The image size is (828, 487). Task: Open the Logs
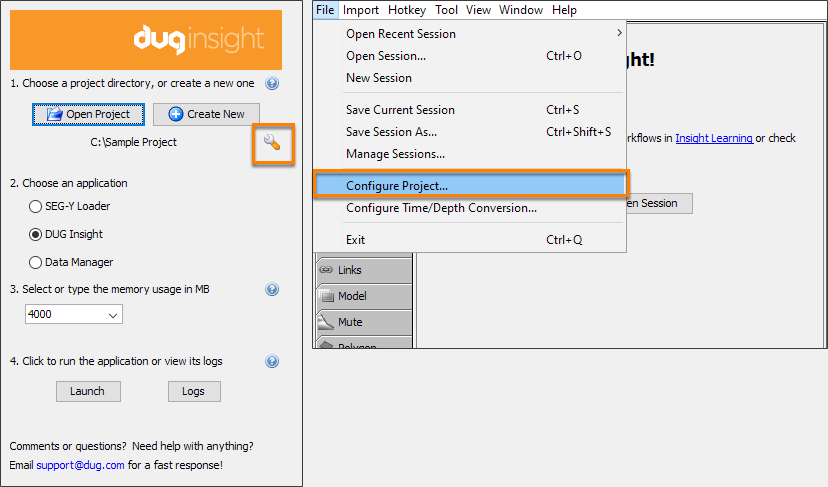pyautogui.click(x=194, y=391)
